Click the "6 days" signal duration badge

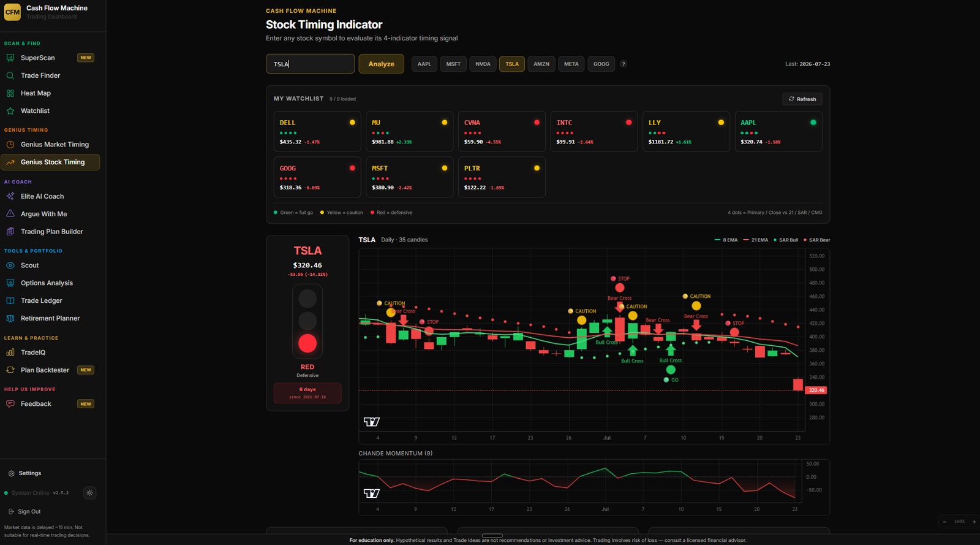[x=307, y=393]
